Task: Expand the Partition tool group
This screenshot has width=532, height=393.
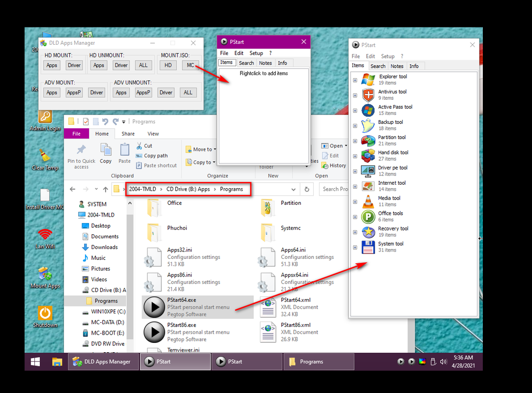Action: click(x=355, y=141)
